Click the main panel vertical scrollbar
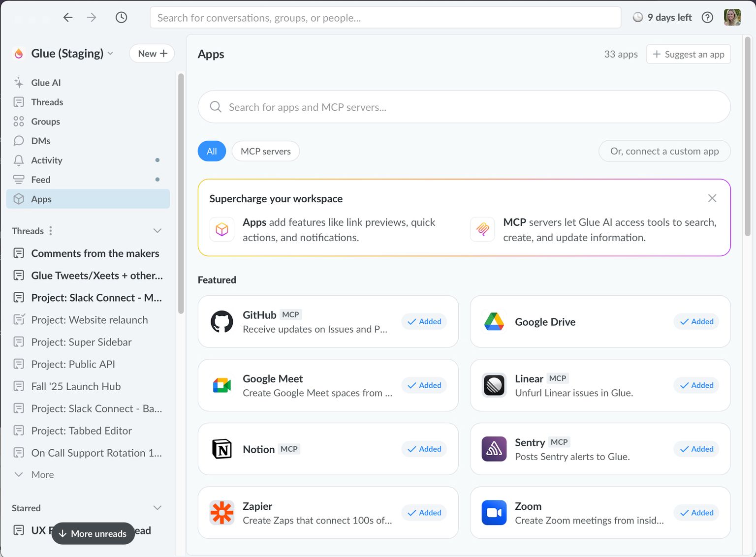The height and width of the screenshot is (557, 756). pos(748,137)
